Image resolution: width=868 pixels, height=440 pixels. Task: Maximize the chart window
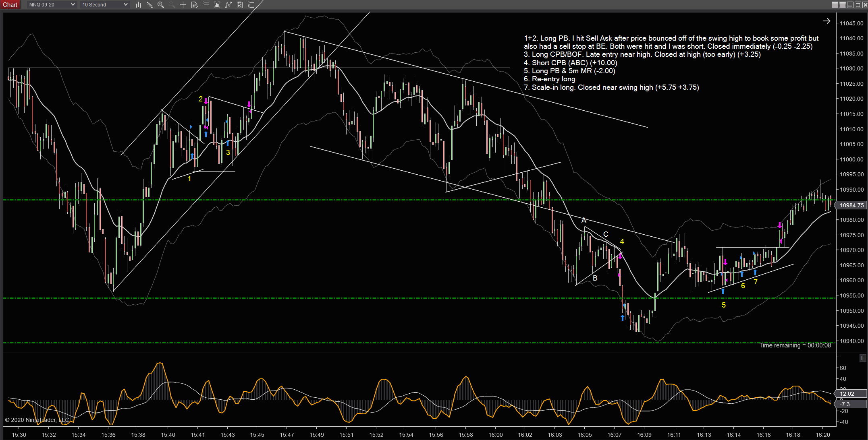point(858,5)
